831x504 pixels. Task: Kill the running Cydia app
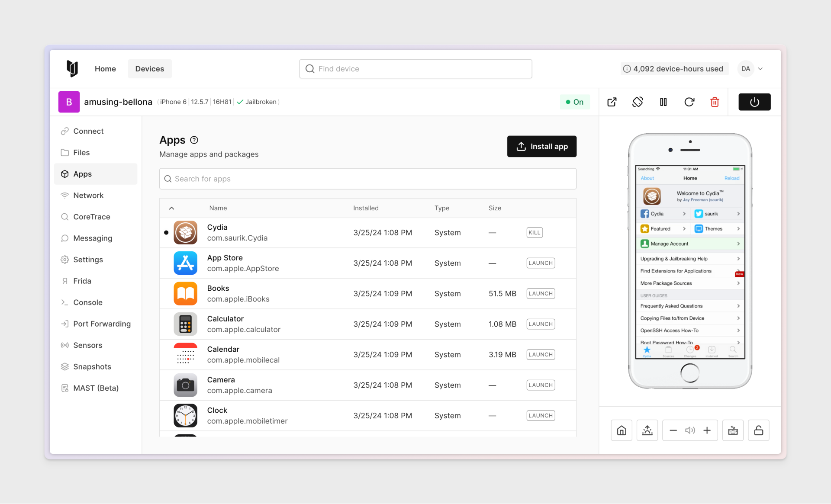point(535,233)
